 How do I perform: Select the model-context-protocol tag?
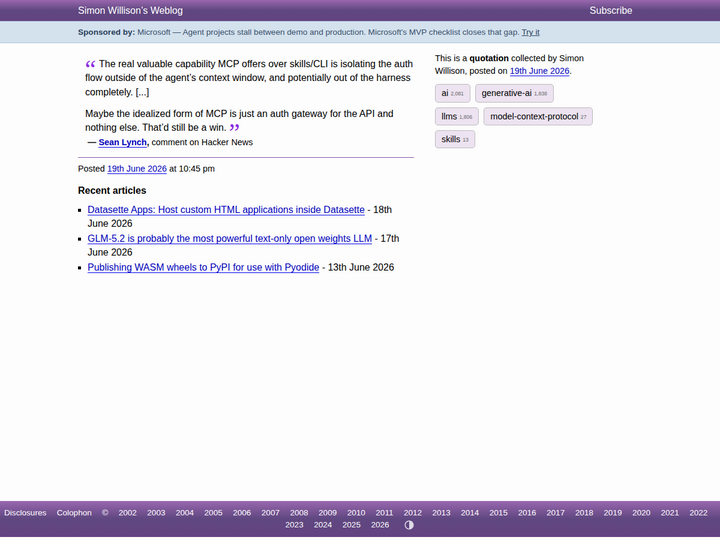[538, 117]
